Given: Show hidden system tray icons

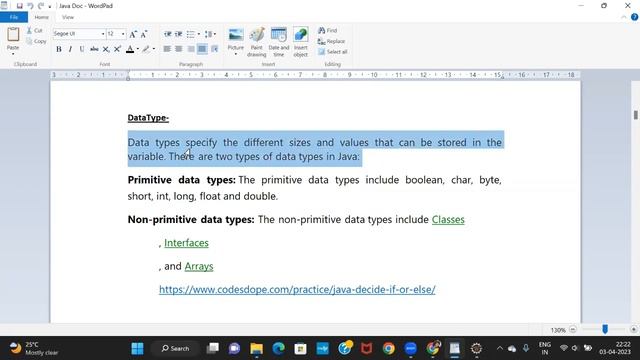Looking at the screenshot, I should click(x=500, y=348).
